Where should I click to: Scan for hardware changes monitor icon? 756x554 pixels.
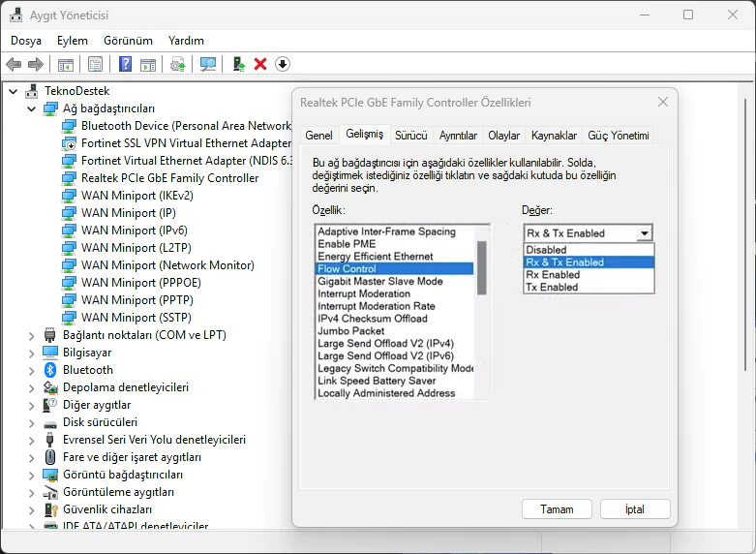tap(208, 64)
